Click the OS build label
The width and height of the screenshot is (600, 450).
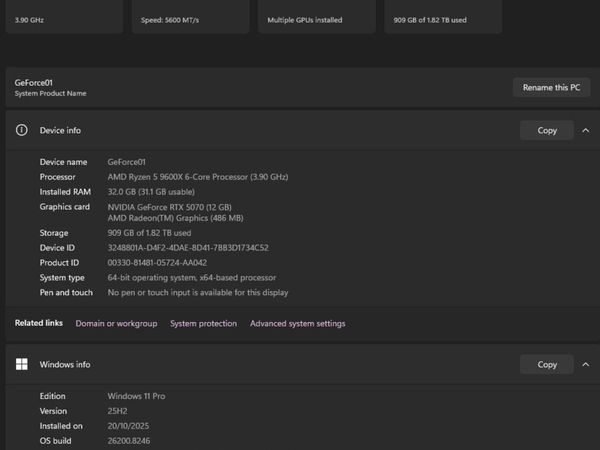pos(55,441)
